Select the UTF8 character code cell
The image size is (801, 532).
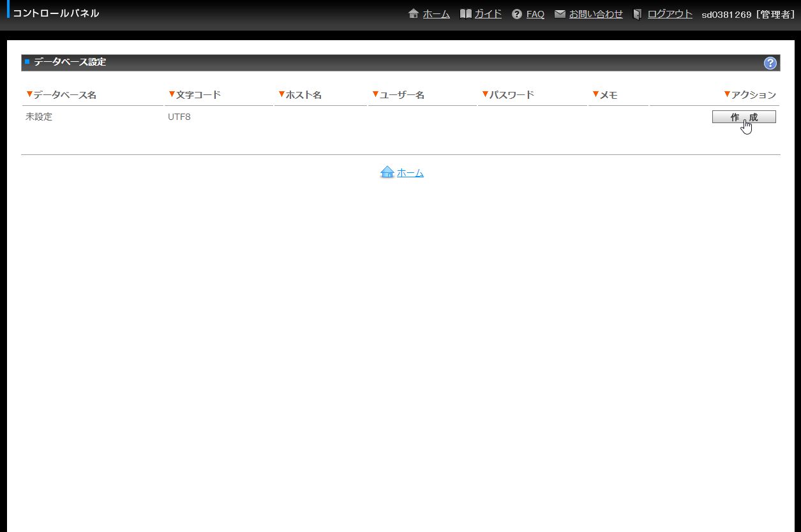(179, 117)
